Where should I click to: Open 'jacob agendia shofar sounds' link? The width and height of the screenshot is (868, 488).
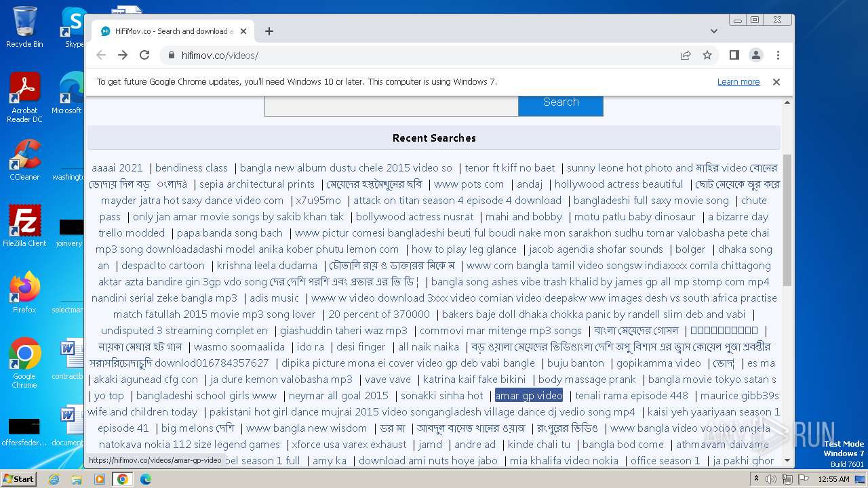pyautogui.click(x=596, y=249)
